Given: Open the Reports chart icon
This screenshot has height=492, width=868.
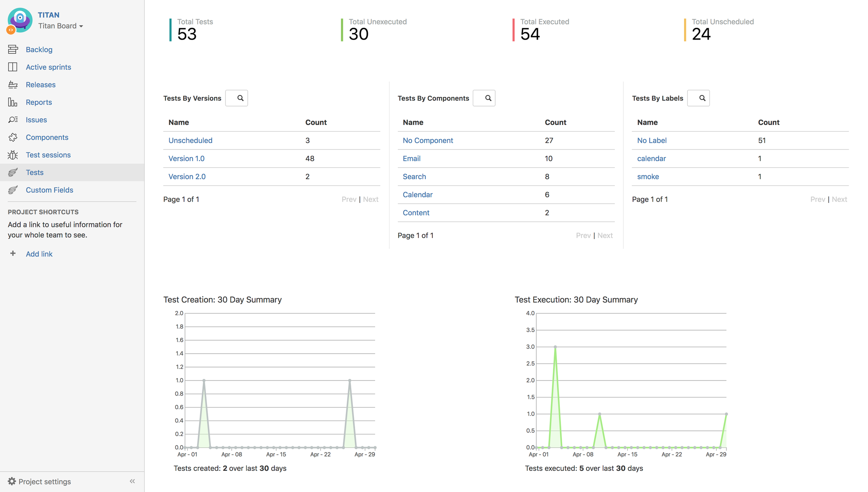Looking at the screenshot, I should click(13, 102).
